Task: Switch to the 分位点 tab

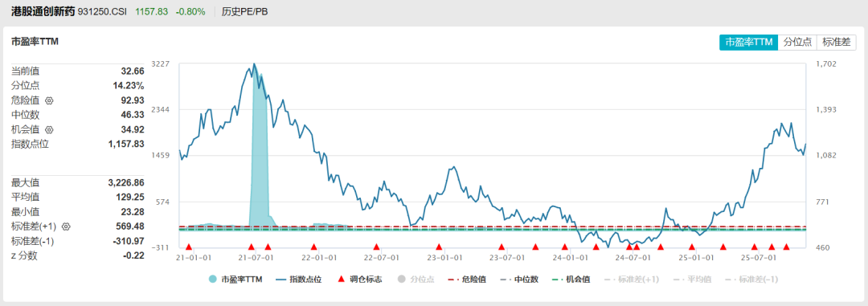Action: tap(797, 42)
